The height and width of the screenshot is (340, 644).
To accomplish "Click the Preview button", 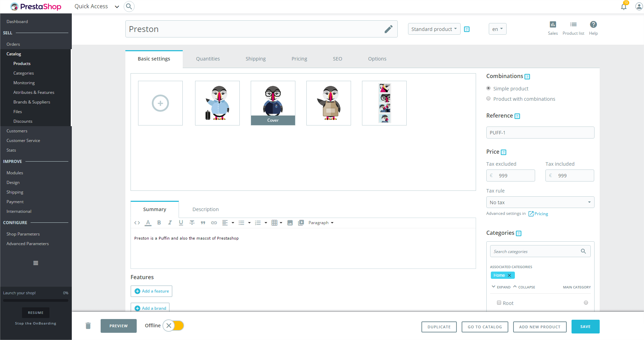I will tap(118, 326).
